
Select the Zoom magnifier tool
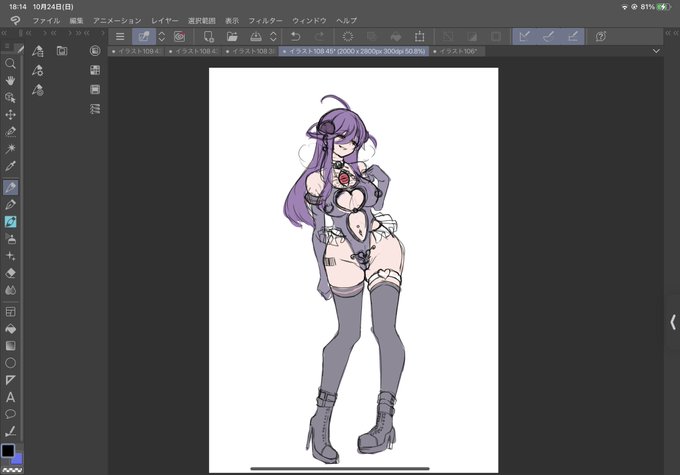pyautogui.click(x=10, y=64)
